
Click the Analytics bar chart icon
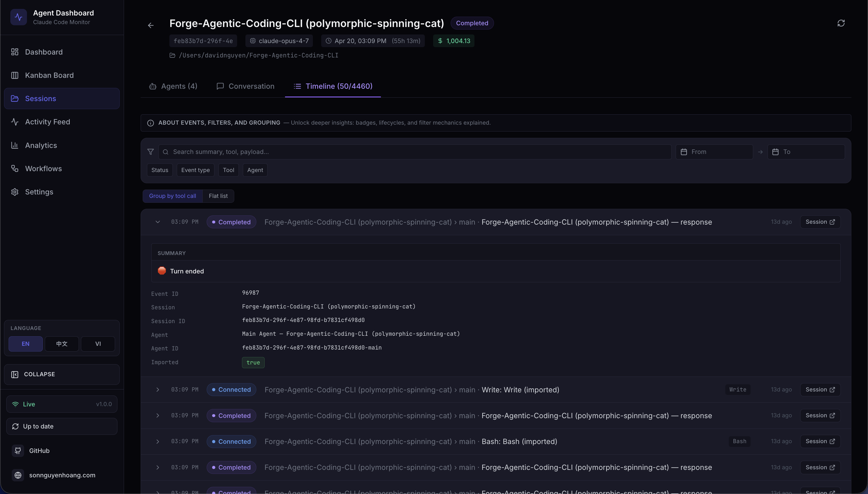15,145
